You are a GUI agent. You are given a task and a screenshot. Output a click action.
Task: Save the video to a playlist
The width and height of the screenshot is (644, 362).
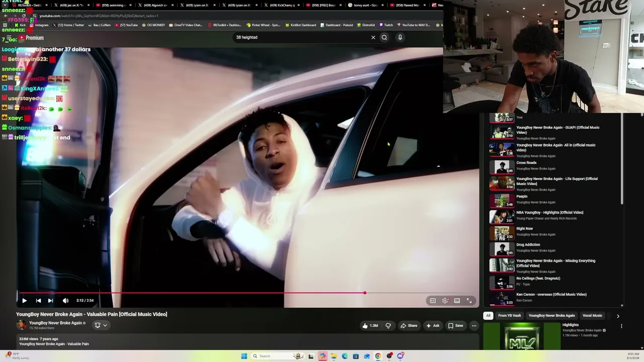click(456, 326)
